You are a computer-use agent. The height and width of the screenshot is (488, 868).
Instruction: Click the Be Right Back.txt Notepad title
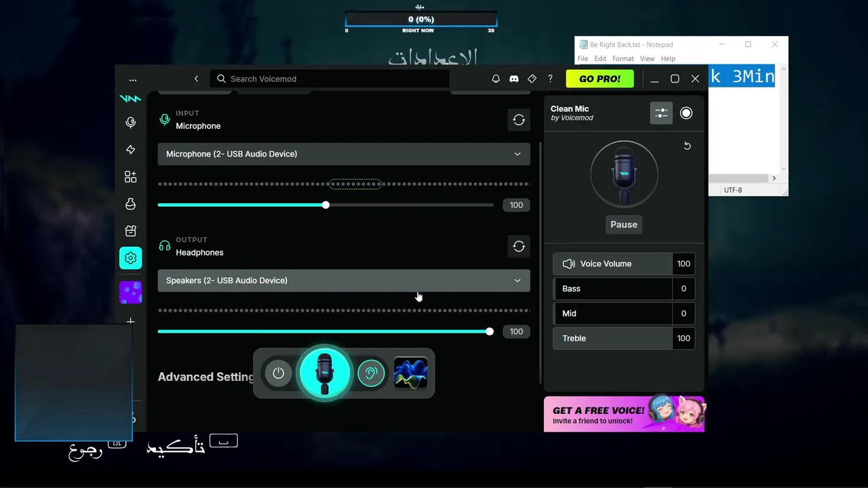[631, 45]
